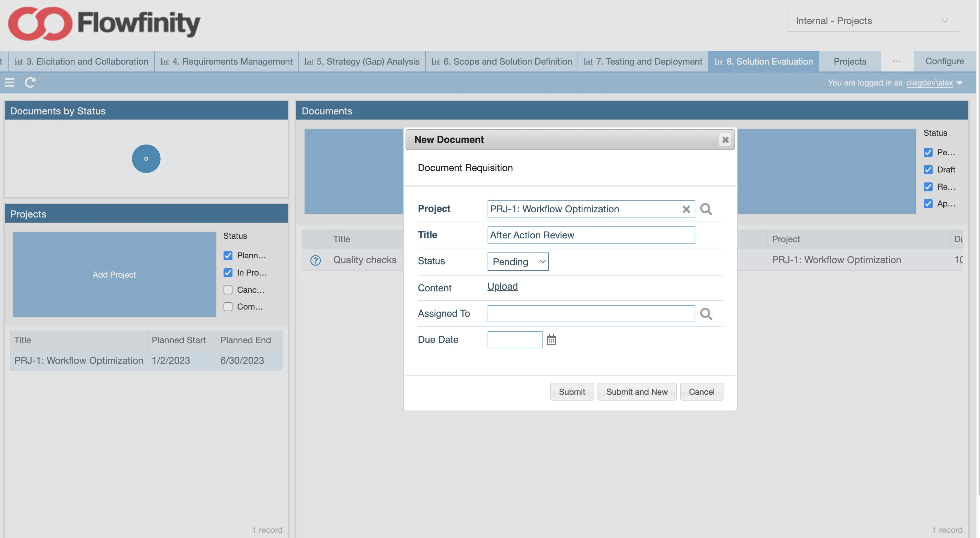Image resolution: width=980 pixels, height=538 pixels.
Task: Click the Submit and New button
Action: point(637,391)
